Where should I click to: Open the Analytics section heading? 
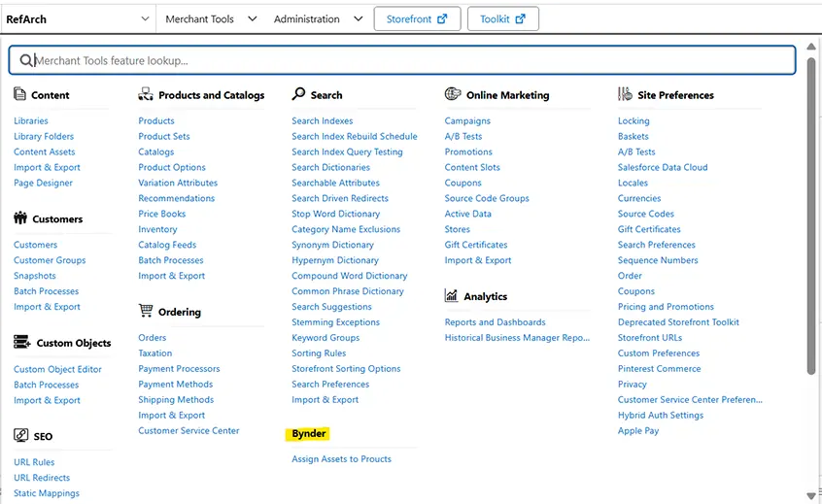tap(486, 296)
